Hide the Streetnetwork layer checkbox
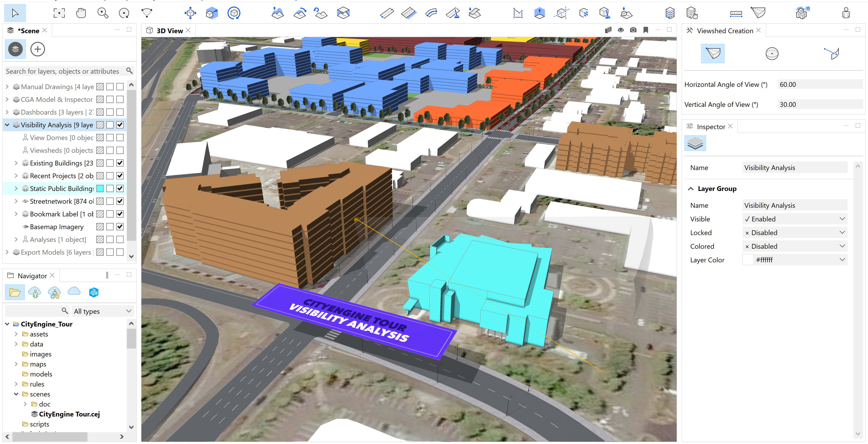 [x=120, y=201]
